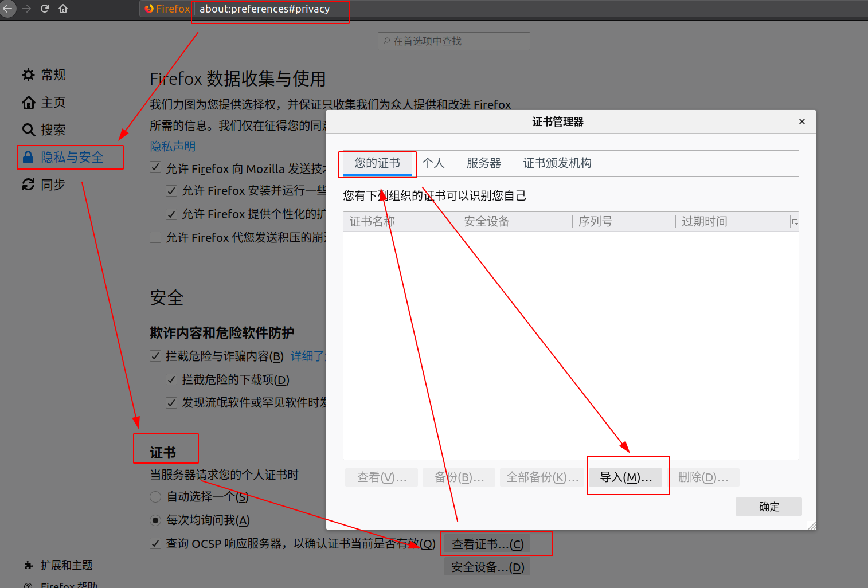Toggle the OCSP responder query checkbox
The height and width of the screenshot is (588, 868).
click(x=155, y=543)
